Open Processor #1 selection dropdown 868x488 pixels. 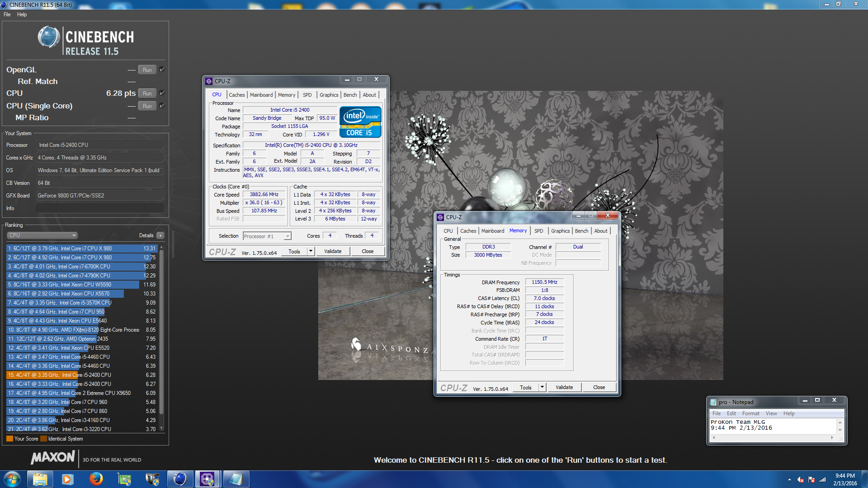click(267, 236)
